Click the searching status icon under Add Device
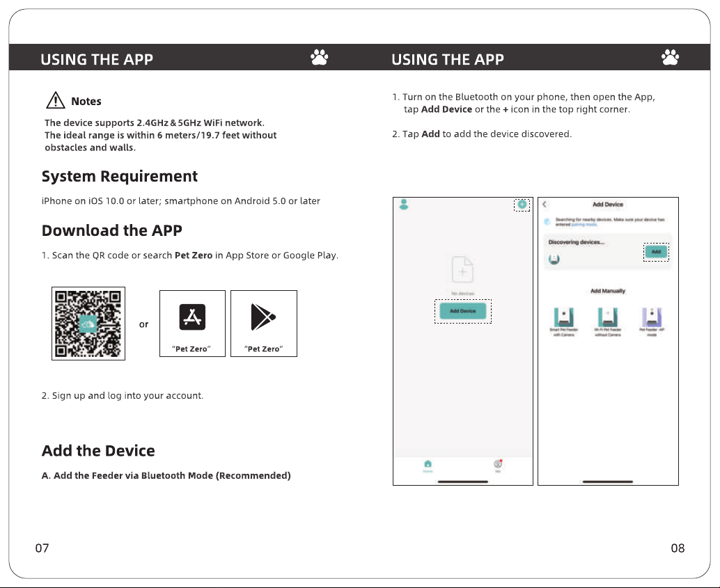 [547, 222]
